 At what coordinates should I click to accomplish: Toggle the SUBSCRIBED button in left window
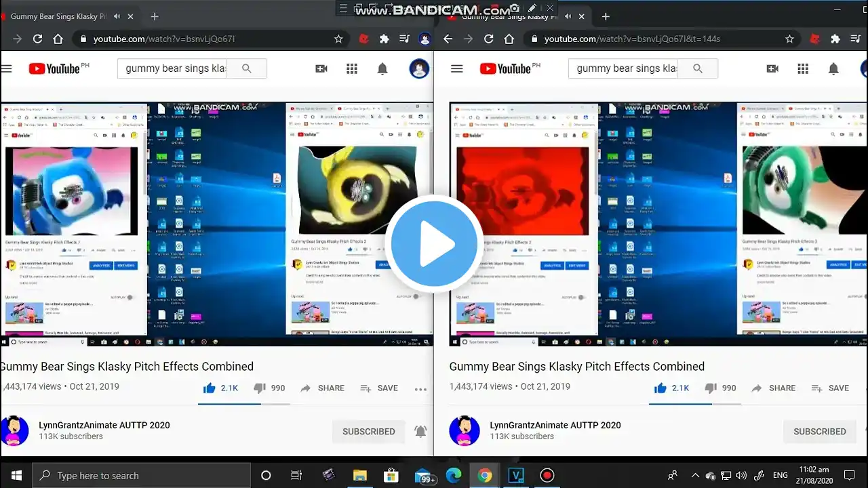[368, 432]
